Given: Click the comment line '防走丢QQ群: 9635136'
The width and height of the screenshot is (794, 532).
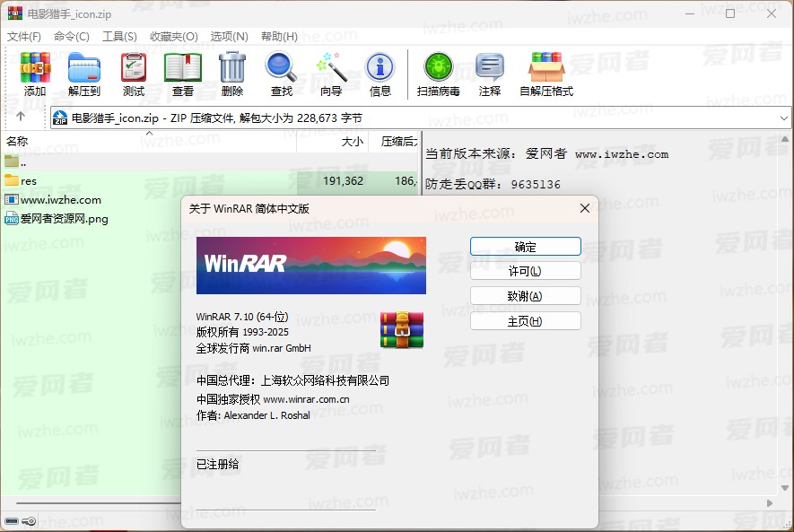Looking at the screenshot, I should click(x=493, y=184).
